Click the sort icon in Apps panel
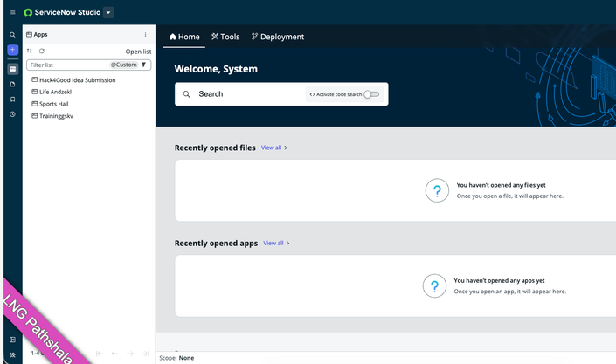The height and width of the screenshot is (364, 616). pos(30,52)
